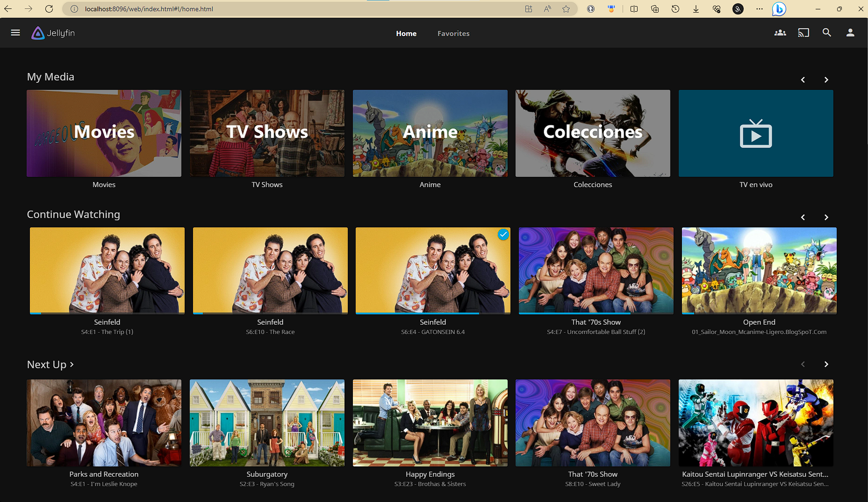Click the browser downloads icon
868x502 pixels.
click(696, 9)
